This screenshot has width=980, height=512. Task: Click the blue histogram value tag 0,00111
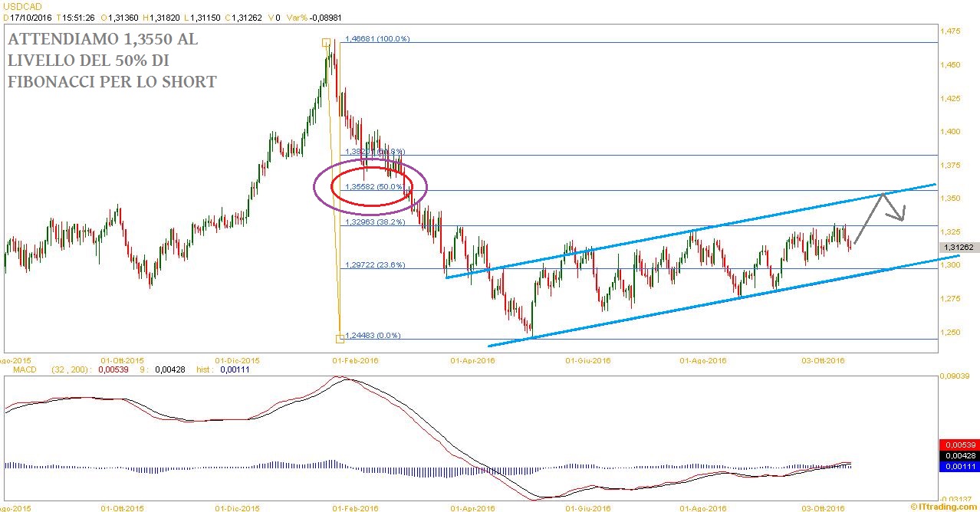[958, 465]
